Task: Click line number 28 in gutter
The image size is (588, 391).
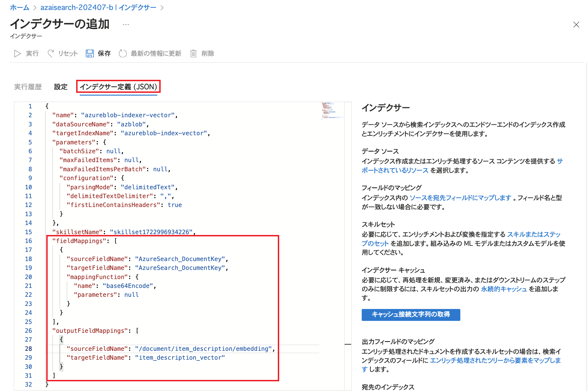Action: click(x=29, y=349)
